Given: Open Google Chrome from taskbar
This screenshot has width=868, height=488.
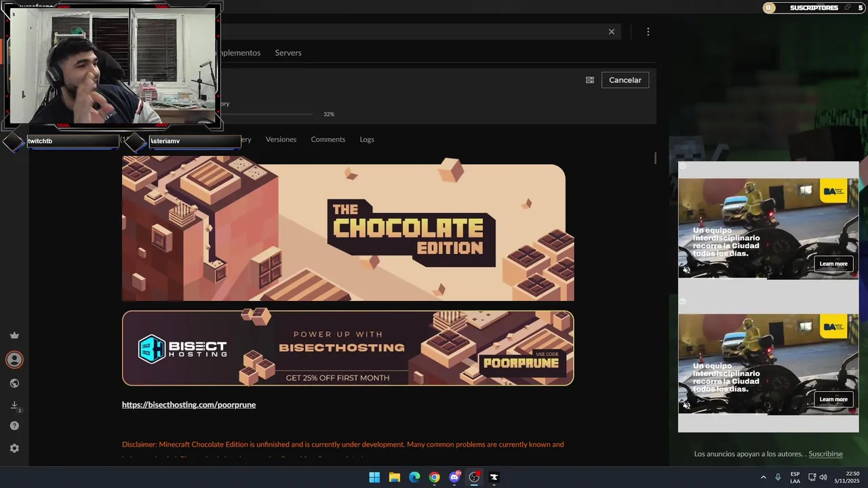Looking at the screenshot, I should tap(435, 477).
